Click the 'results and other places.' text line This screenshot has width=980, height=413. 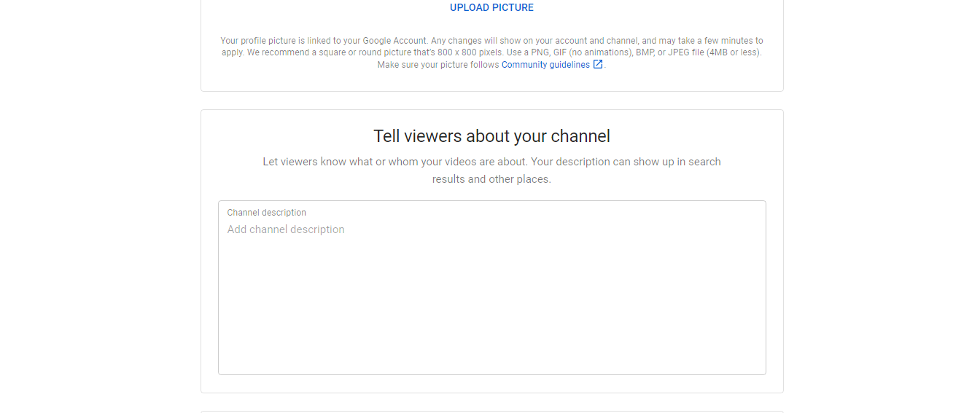click(x=491, y=179)
